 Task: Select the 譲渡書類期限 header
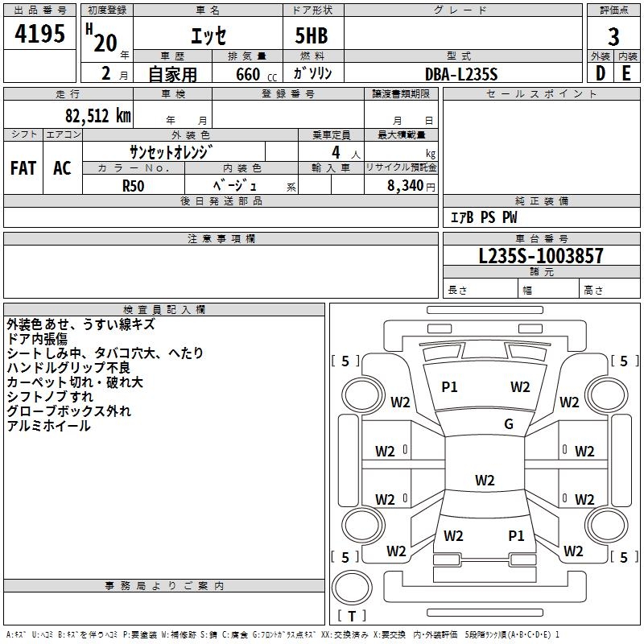tap(401, 93)
